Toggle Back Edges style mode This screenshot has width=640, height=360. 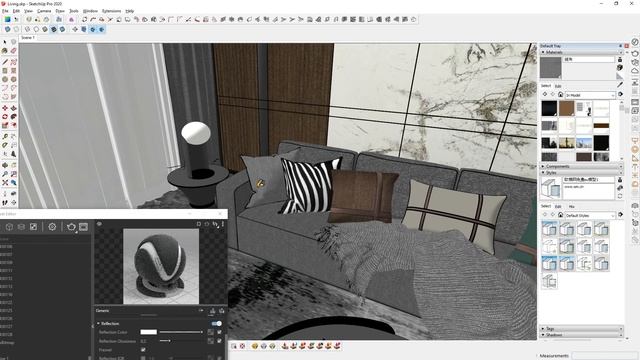16,29
